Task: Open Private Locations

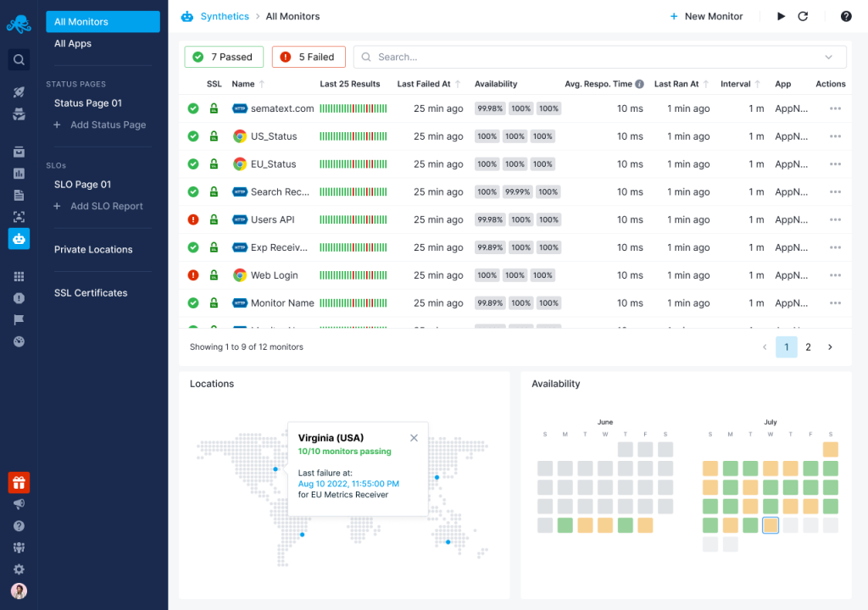Action: coord(93,250)
